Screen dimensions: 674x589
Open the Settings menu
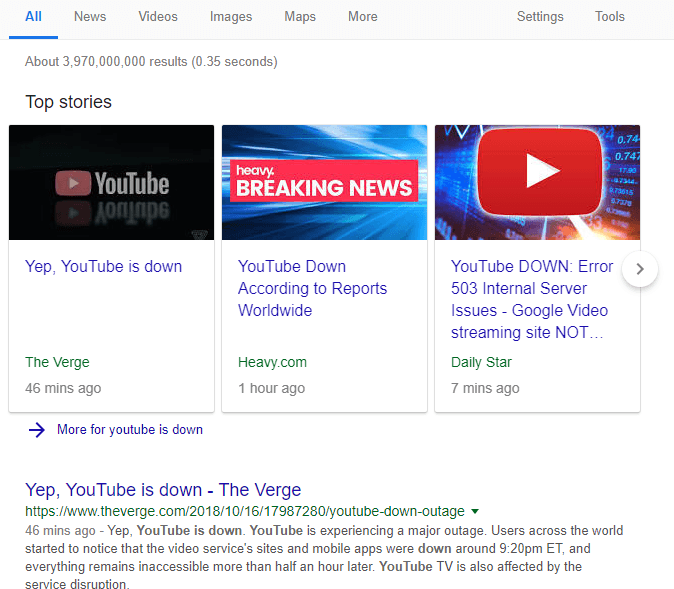coord(540,17)
